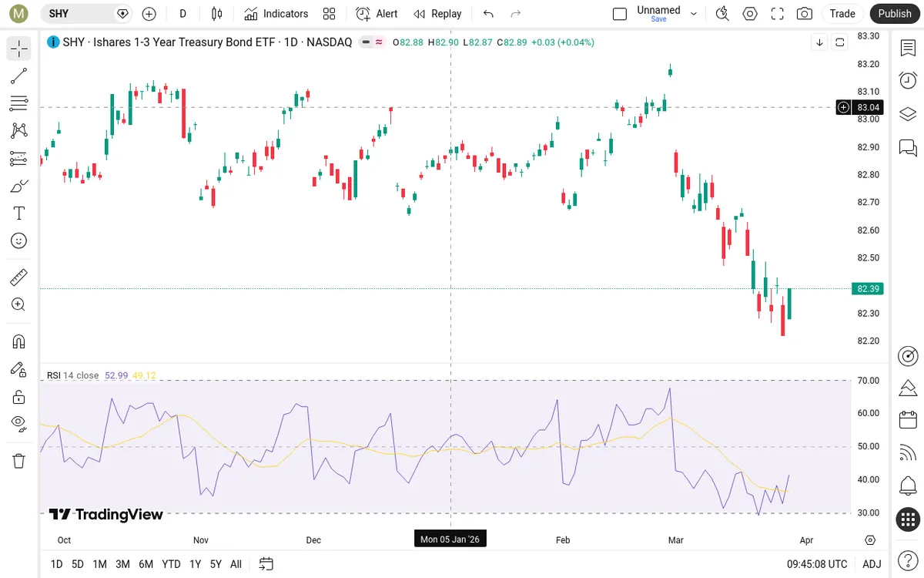Open the forecasting and measurement tools
Viewport: 924px width, 578px height.
point(19,159)
